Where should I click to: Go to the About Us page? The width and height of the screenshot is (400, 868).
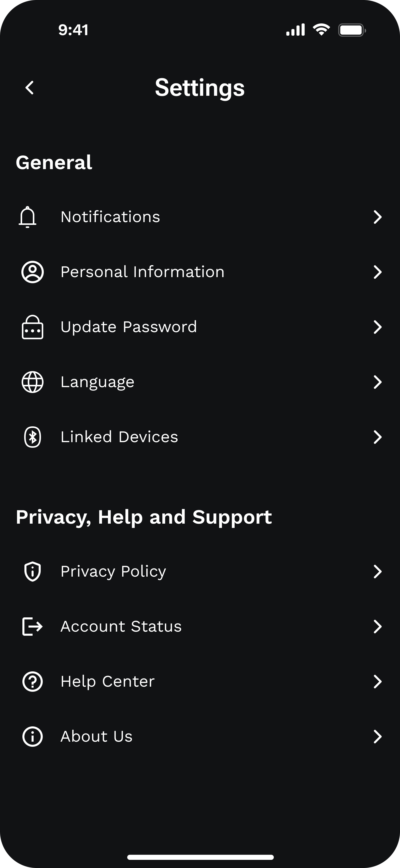click(x=96, y=737)
